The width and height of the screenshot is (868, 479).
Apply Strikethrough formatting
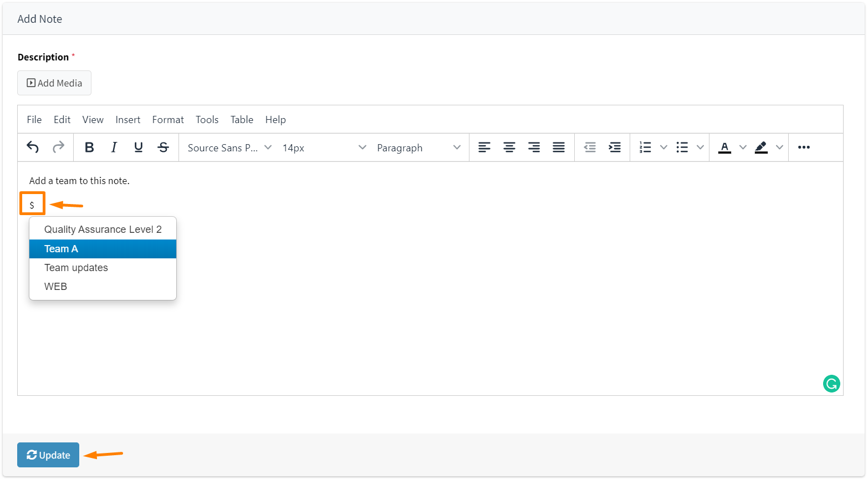pyautogui.click(x=163, y=147)
